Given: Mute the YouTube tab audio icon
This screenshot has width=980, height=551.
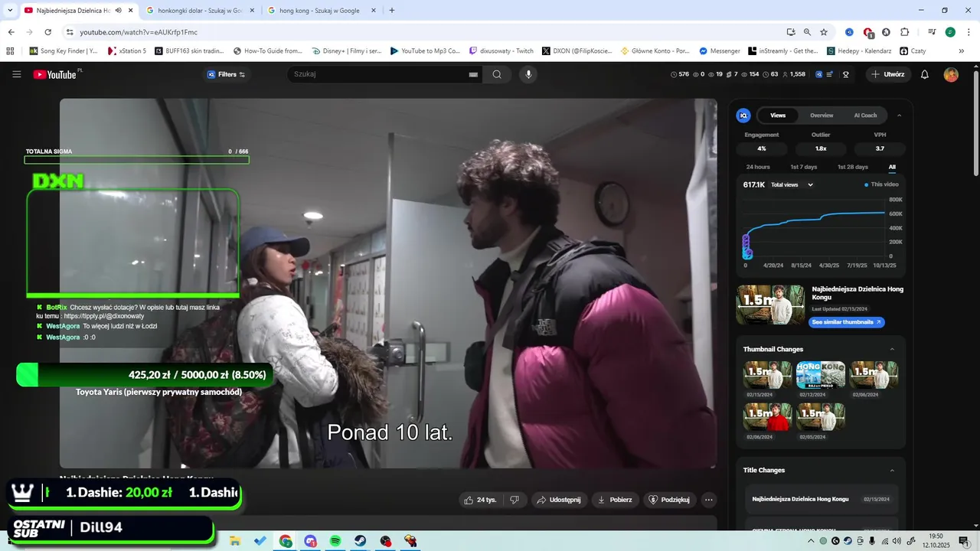Looking at the screenshot, I should click(x=119, y=11).
